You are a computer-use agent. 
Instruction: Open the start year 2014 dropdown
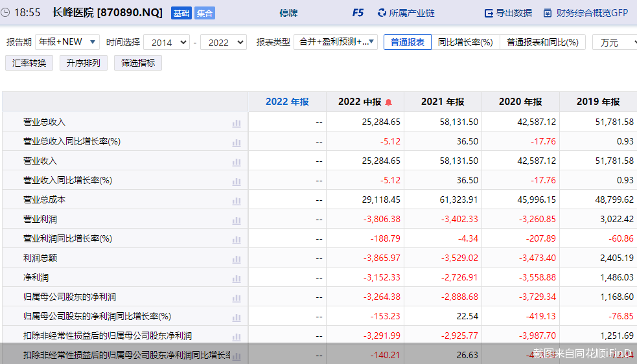167,42
